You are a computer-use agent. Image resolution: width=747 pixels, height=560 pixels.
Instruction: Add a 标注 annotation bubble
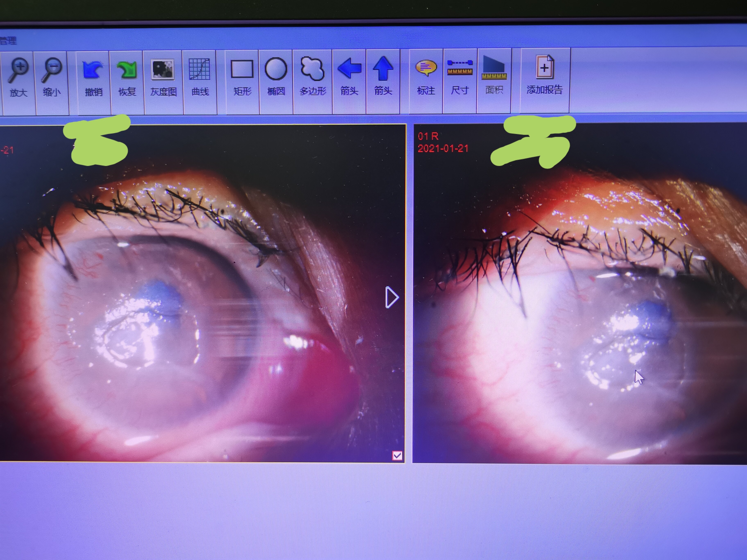[426, 68]
